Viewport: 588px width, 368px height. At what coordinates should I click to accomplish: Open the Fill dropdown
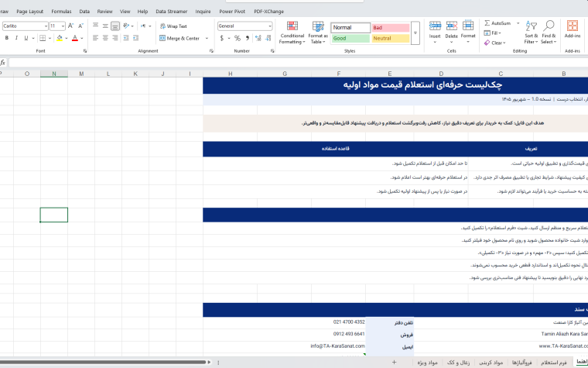(493, 33)
